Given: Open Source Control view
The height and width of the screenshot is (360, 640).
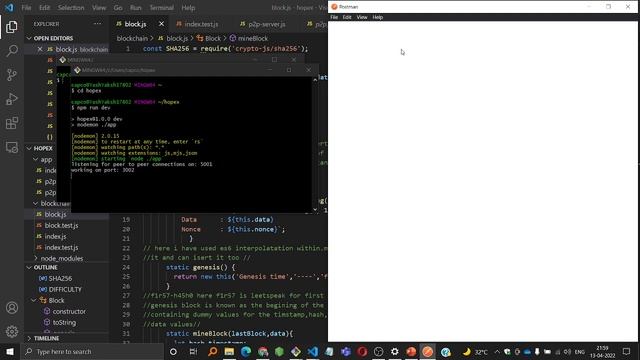Looking at the screenshot, I should 12,75.
